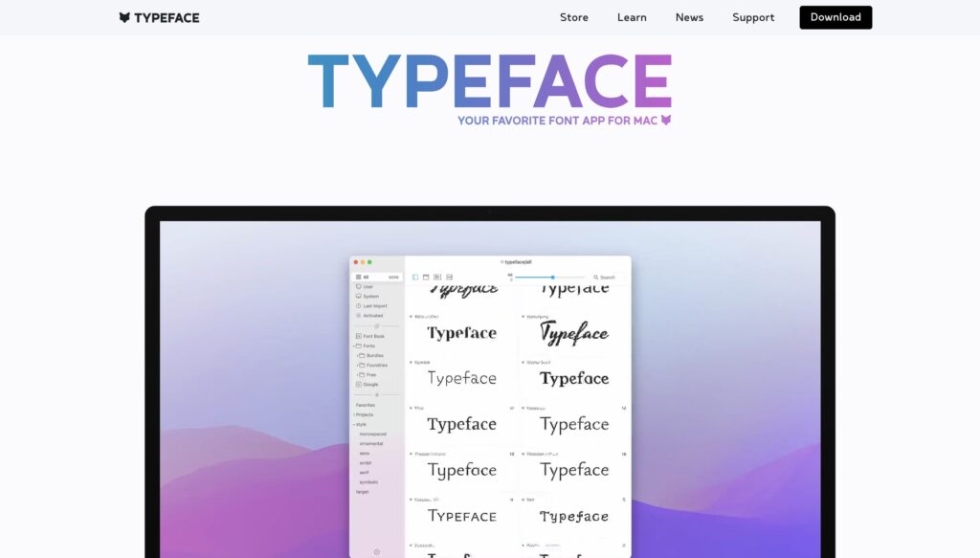Click the Typeface fox logo in header

click(x=124, y=17)
